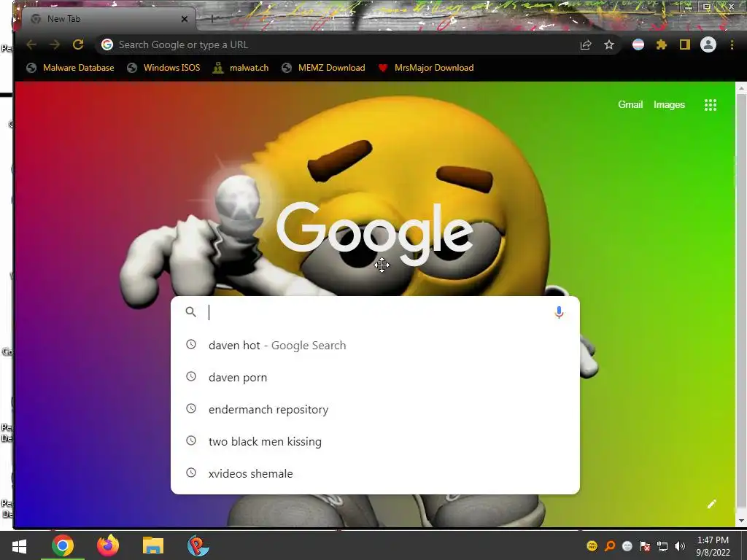Click the scrollbar down arrow
Viewport: 747px width, 560px height.
741,521
